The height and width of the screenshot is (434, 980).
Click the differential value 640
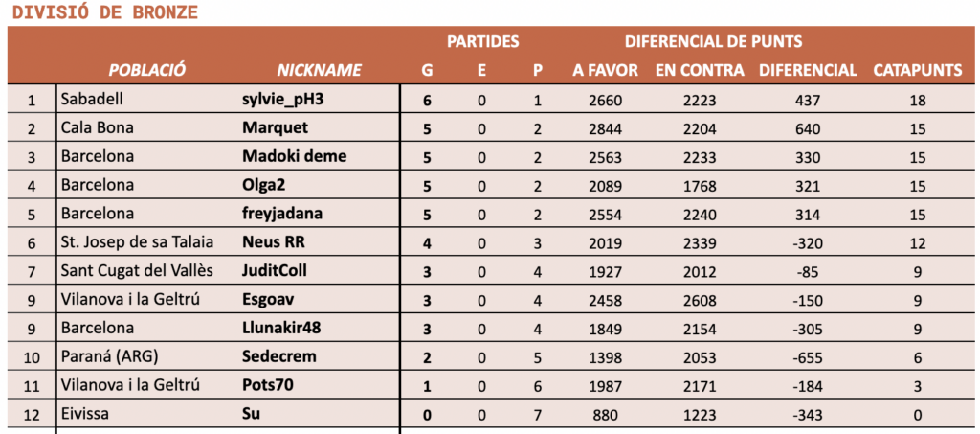click(x=808, y=128)
